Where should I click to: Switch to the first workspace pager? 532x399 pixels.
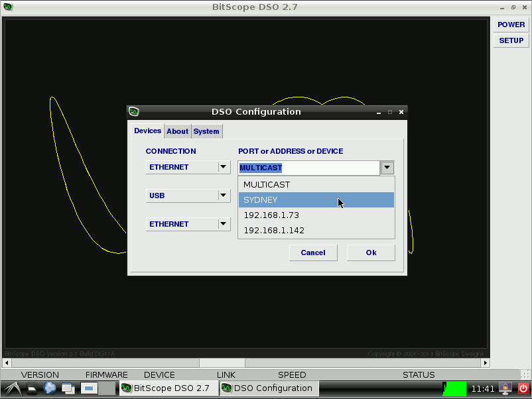[90, 388]
